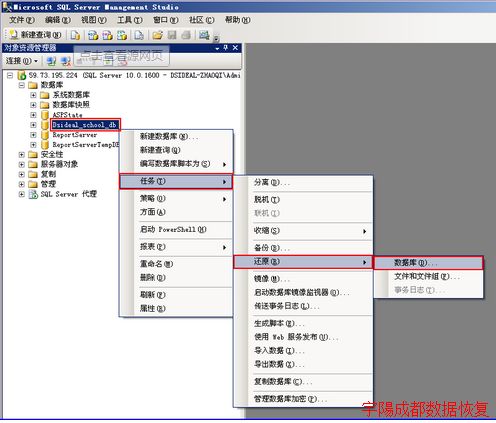Expand the ASPState database node
The width and height of the screenshot is (496, 423).
33,115
